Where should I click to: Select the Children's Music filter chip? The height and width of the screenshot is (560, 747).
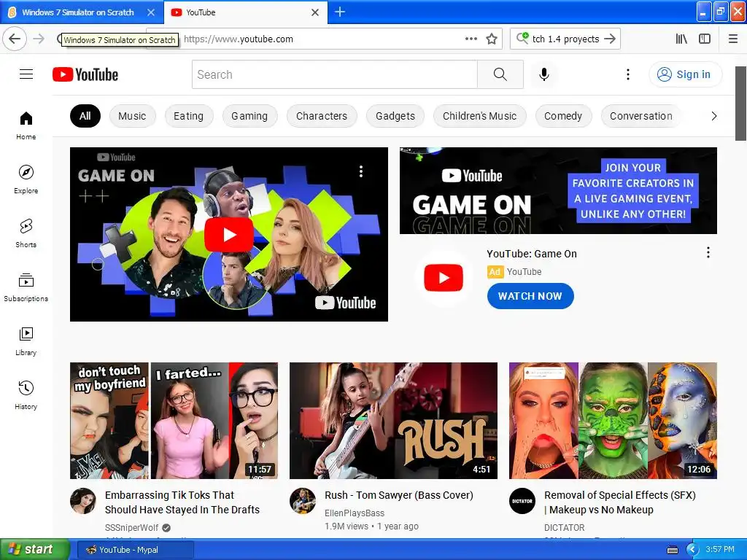click(x=480, y=116)
